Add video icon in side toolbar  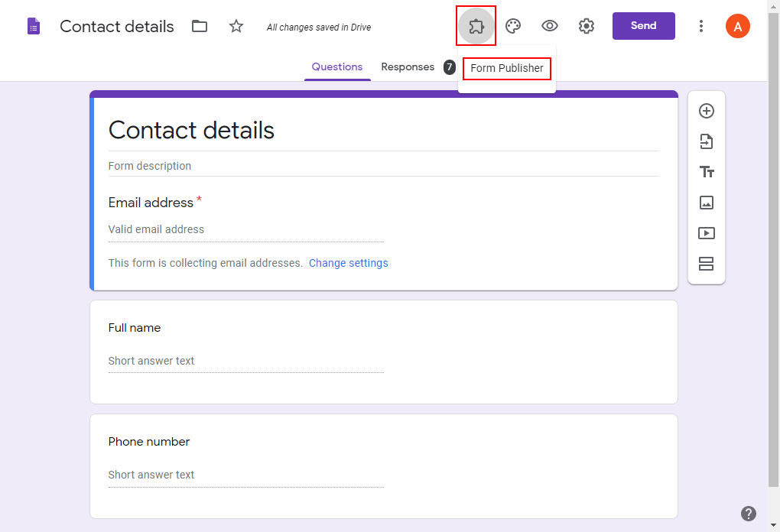707,233
